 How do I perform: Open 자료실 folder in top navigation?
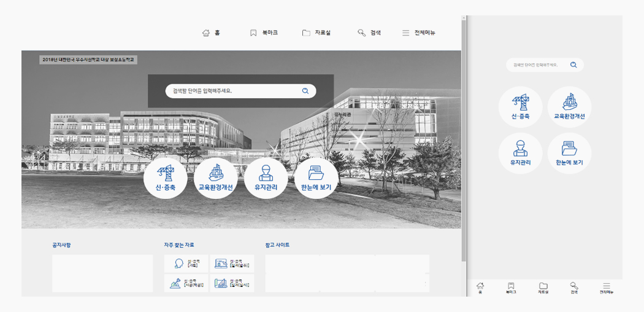pyautogui.click(x=316, y=33)
